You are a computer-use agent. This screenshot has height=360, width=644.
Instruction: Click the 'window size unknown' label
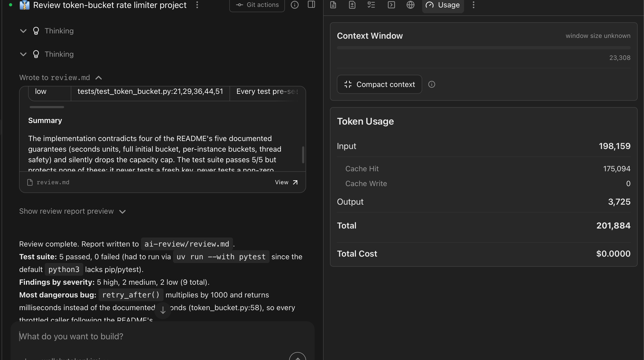tap(598, 36)
